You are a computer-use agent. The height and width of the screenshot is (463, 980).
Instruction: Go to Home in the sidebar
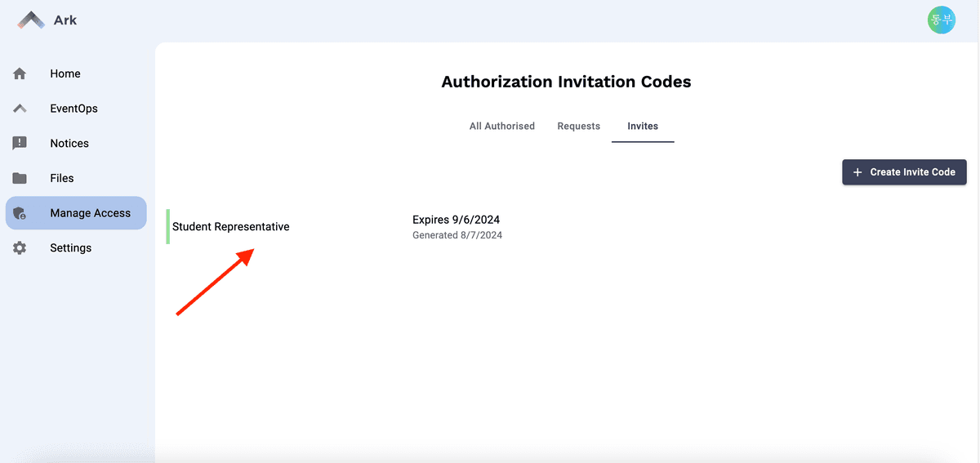tap(65, 73)
